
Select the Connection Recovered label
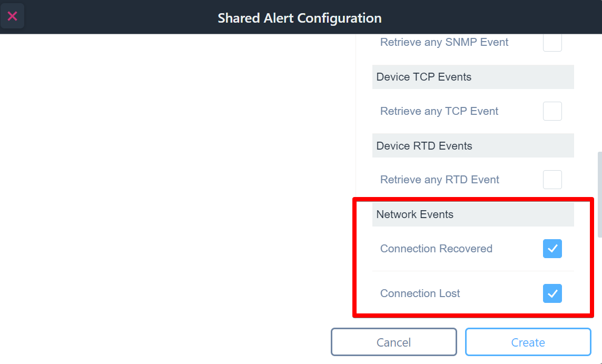(x=436, y=248)
